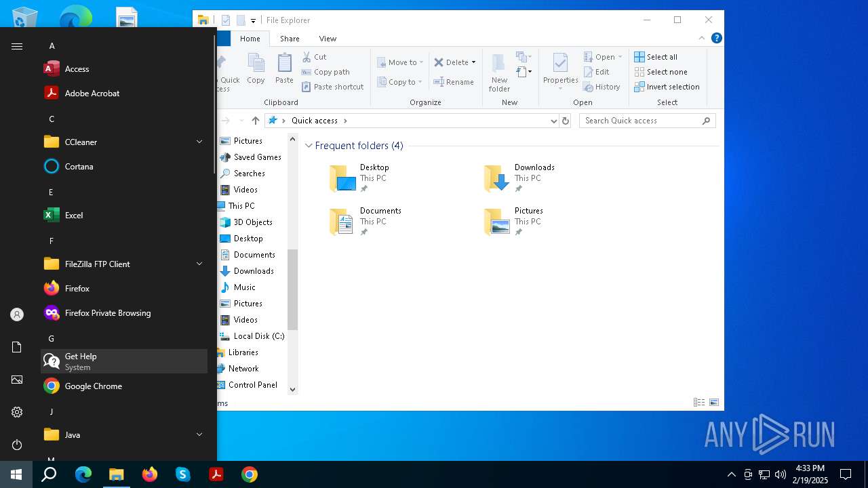The image size is (868, 488).
Task: Click Select all in ribbon
Action: pyautogui.click(x=656, y=57)
